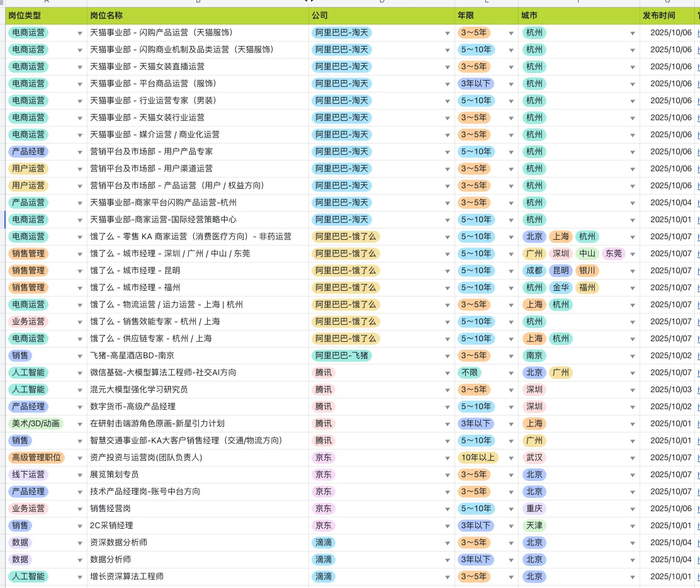Select the 发布时间 column header
700x588 pixels.
tap(667, 16)
